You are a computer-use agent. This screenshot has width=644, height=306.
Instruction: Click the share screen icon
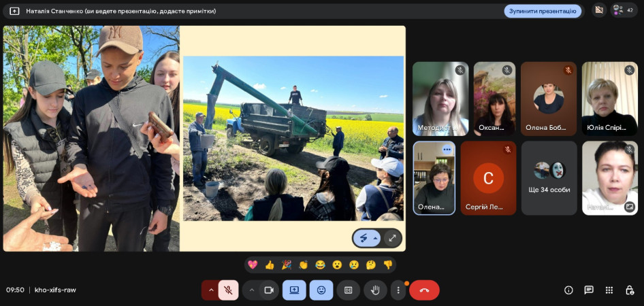(294, 290)
